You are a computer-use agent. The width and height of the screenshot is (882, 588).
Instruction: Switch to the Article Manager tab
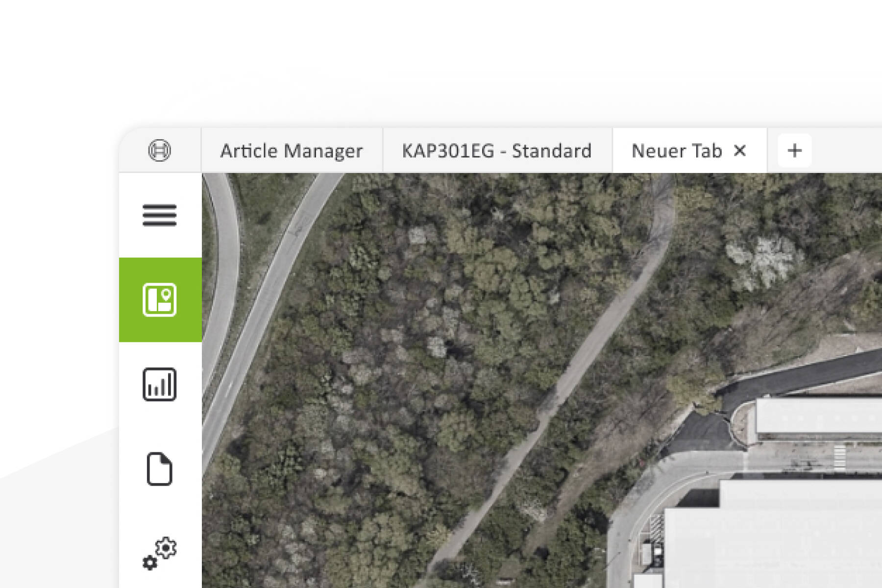tap(292, 150)
